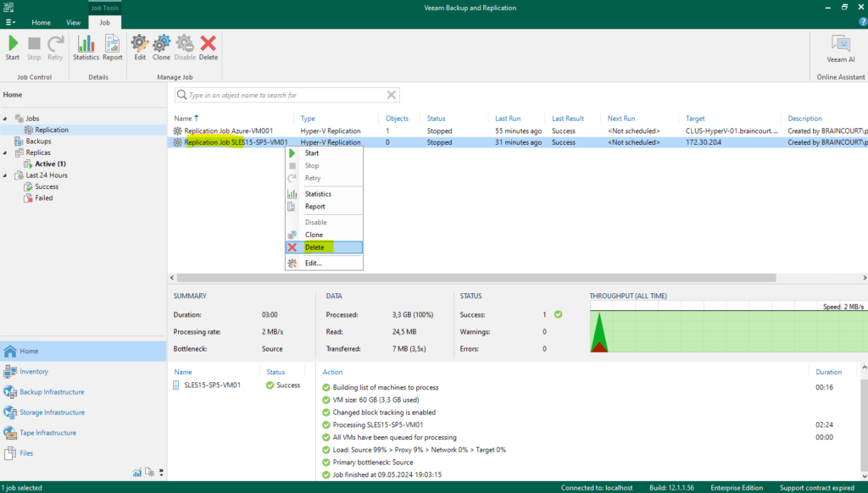Choose Statistics in the context menu

click(x=324, y=194)
